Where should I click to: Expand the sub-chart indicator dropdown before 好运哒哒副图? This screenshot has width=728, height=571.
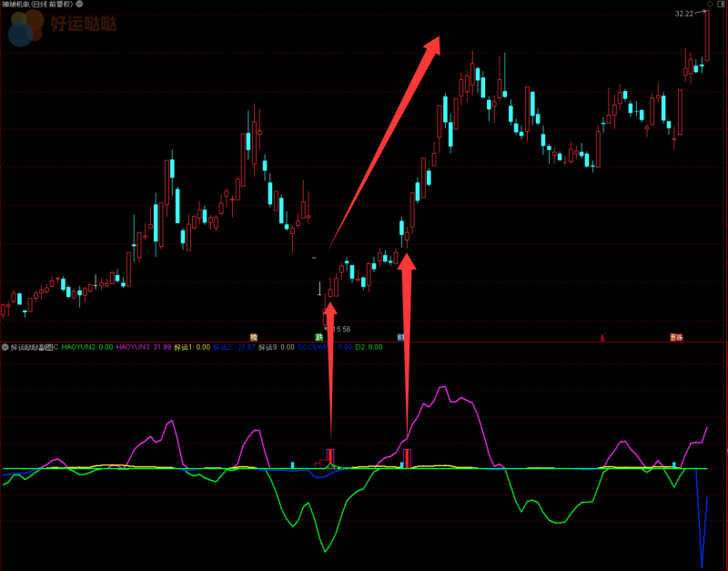5,347
